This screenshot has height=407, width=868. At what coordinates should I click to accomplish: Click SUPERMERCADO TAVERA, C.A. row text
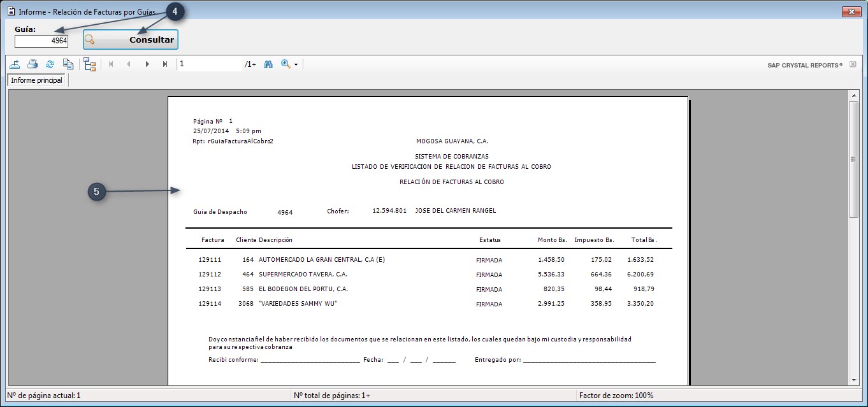pos(303,275)
